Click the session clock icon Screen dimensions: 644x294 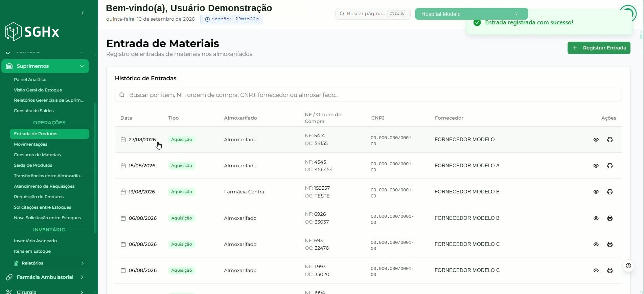click(x=207, y=19)
